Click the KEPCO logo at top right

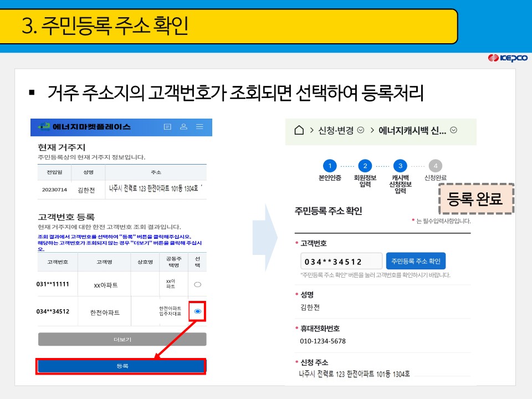pos(508,57)
